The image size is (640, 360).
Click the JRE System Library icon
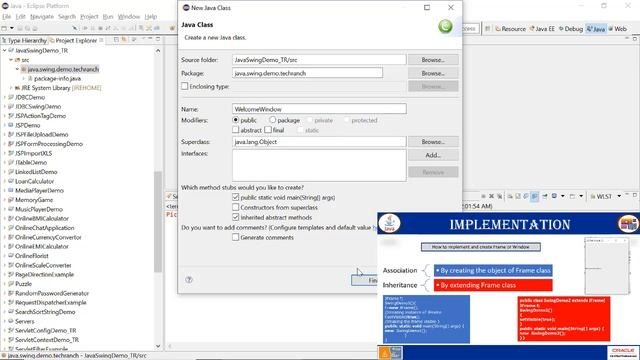tap(17, 88)
